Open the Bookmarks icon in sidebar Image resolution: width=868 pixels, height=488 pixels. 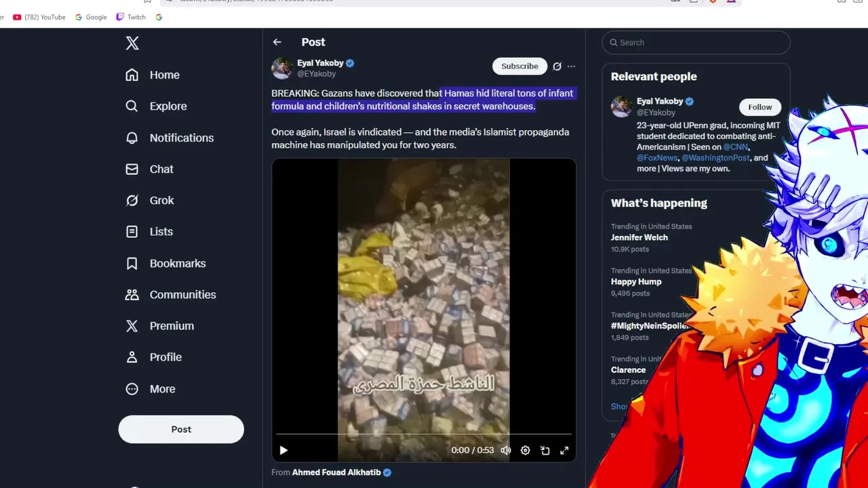(132, 263)
